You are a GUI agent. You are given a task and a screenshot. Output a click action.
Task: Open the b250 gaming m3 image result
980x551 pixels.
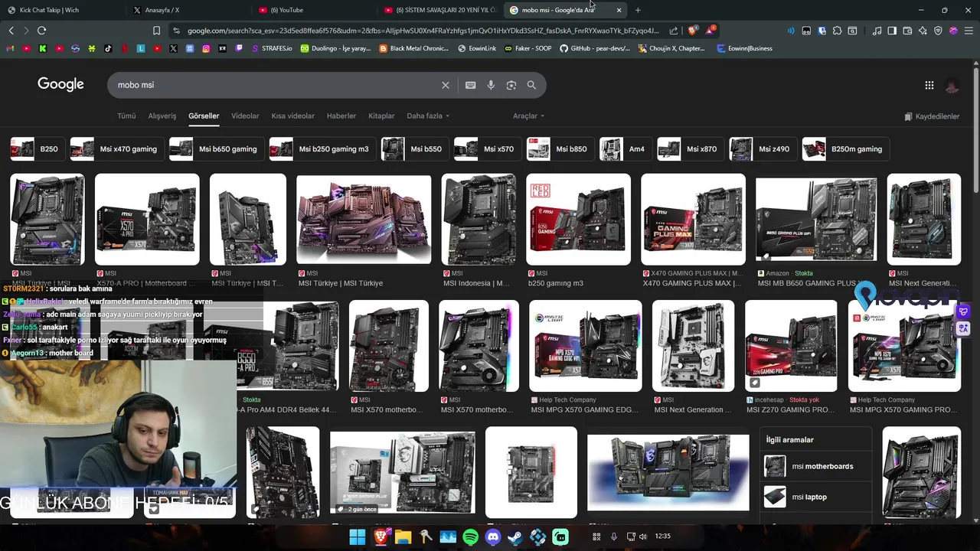click(579, 220)
